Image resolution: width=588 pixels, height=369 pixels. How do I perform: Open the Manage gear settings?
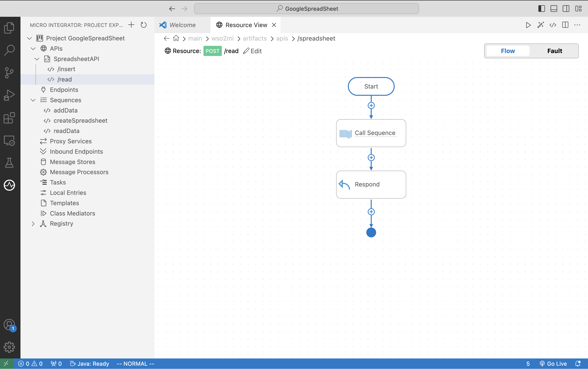click(9, 347)
